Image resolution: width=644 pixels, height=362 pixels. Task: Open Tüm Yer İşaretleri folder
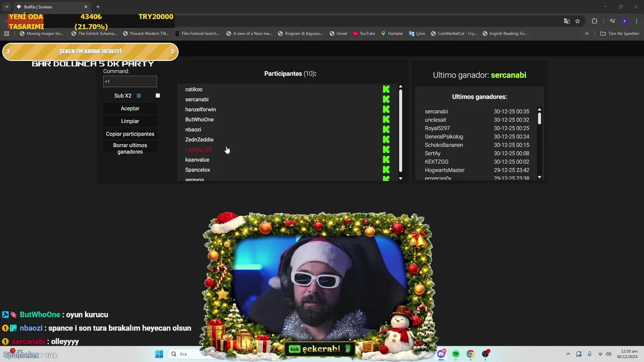coord(619,34)
